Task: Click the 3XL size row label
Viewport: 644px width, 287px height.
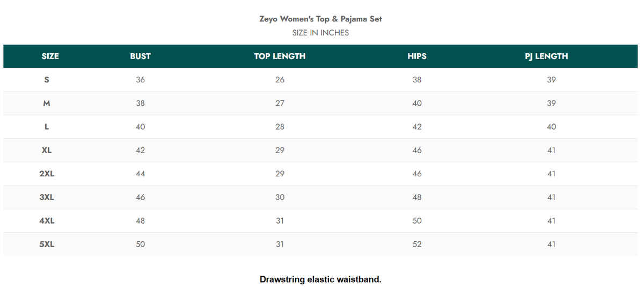Action: 47,197
